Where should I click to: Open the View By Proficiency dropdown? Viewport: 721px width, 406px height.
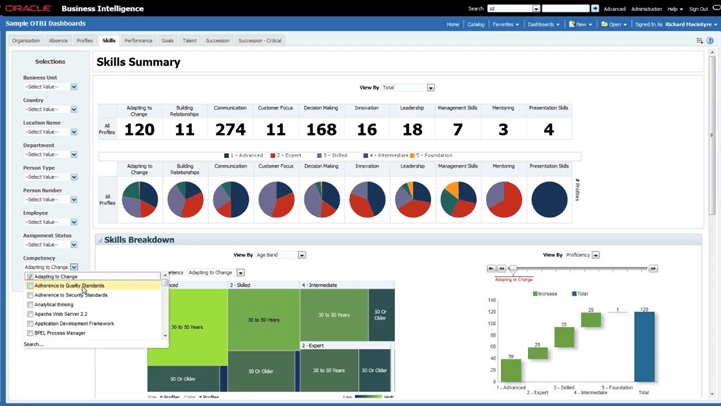click(595, 255)
